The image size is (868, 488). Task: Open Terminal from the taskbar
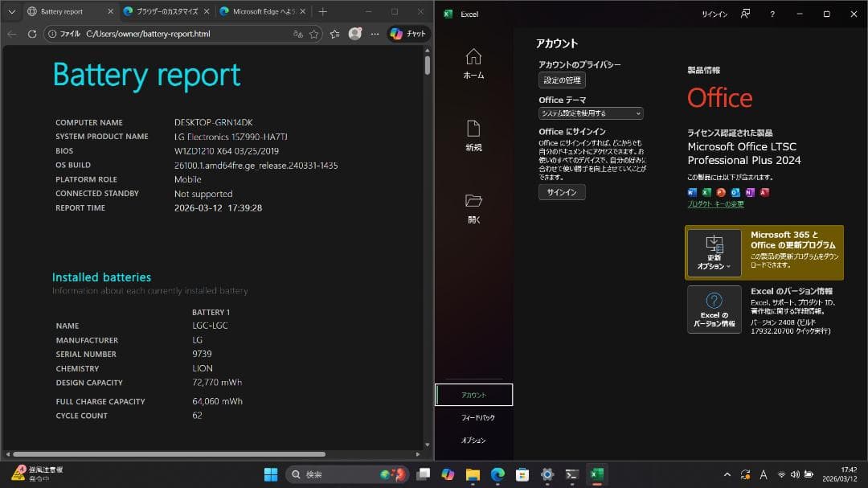point(572,474)
